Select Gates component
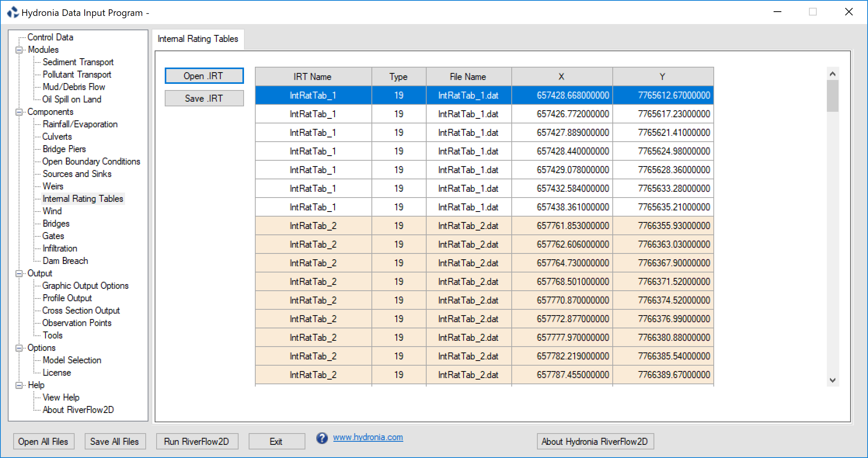 pyautogui.click(x=53, y=236)
